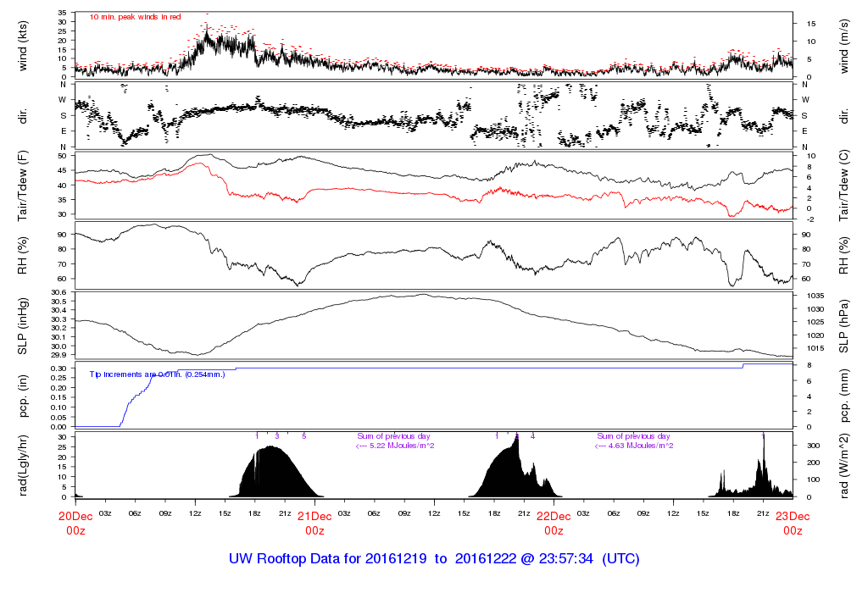Select the "rad(Lgly/hr)" axis label
Image resolution: width=868 pixels, height=593 pixels.
pos(23,466)
